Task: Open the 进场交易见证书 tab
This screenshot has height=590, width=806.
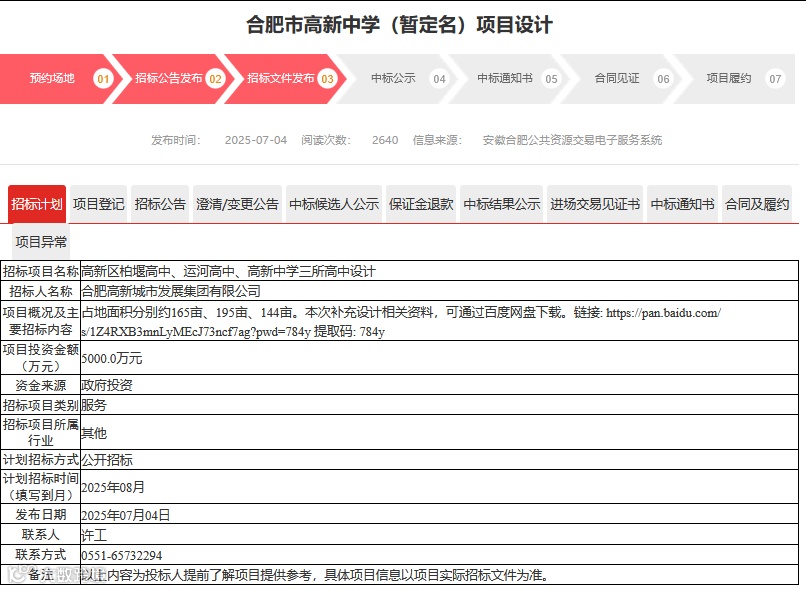Action: [595, 204]
